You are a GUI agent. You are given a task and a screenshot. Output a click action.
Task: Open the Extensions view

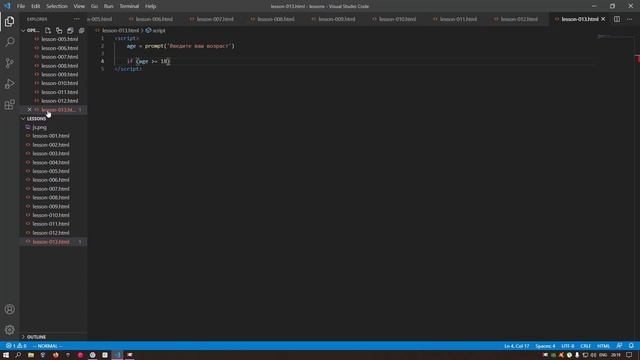point(9,104)
